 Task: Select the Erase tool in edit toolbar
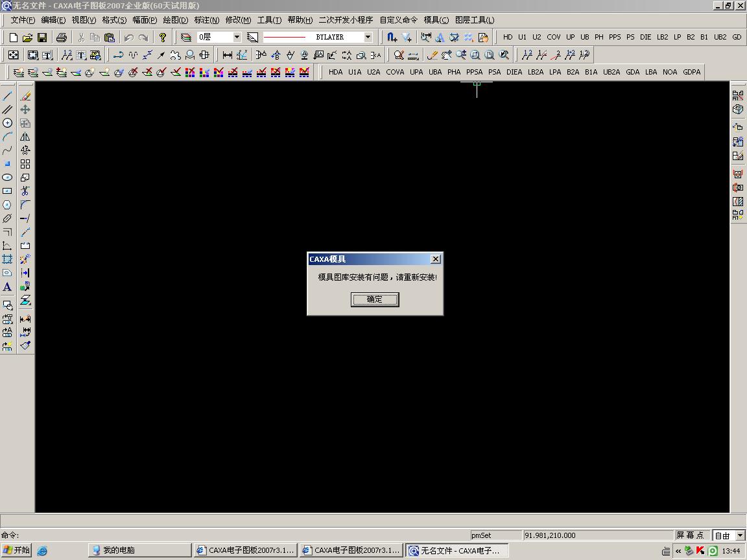pos(25,96)
